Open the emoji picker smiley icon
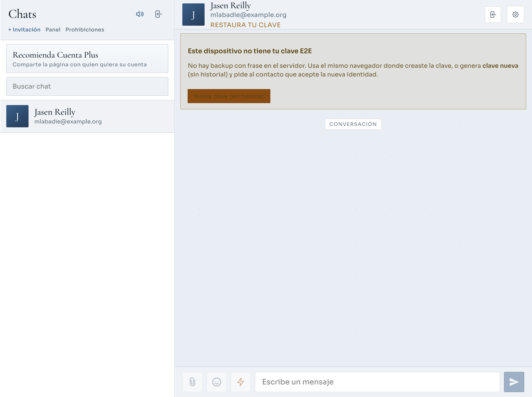The image size is (532, 397). (217, 382)
